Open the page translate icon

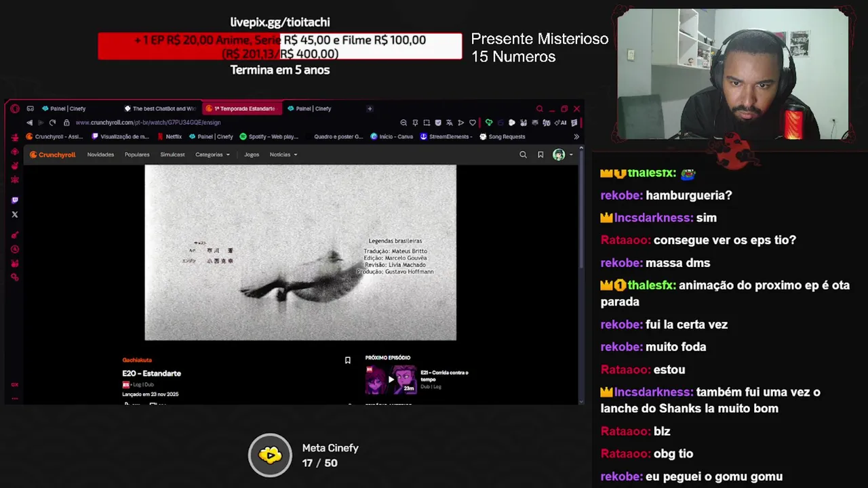[x=449, y=123]
